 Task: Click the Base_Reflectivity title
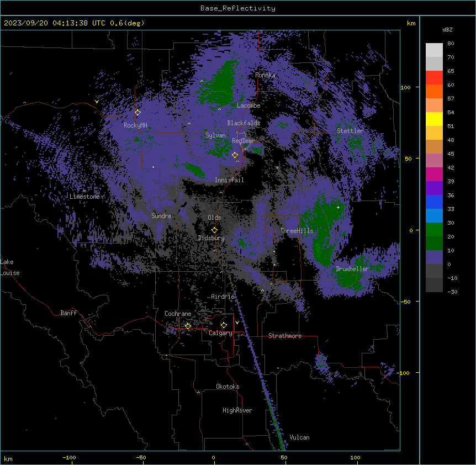tap(238, 8)
